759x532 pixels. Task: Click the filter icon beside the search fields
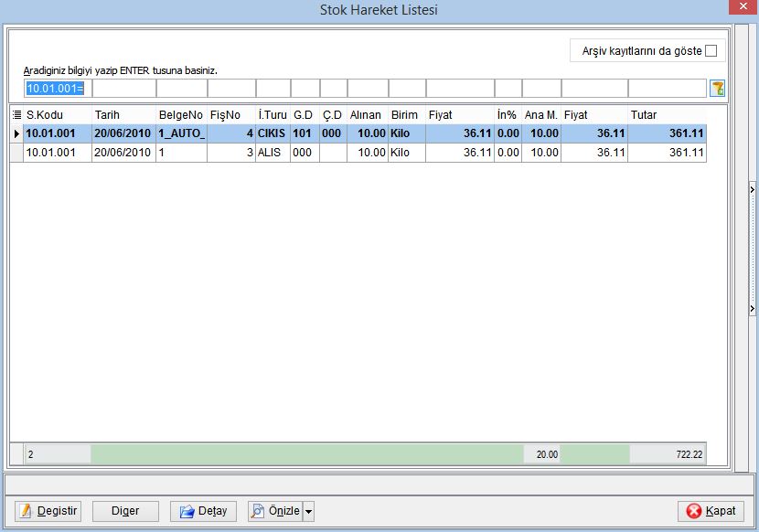pos(717,89)
